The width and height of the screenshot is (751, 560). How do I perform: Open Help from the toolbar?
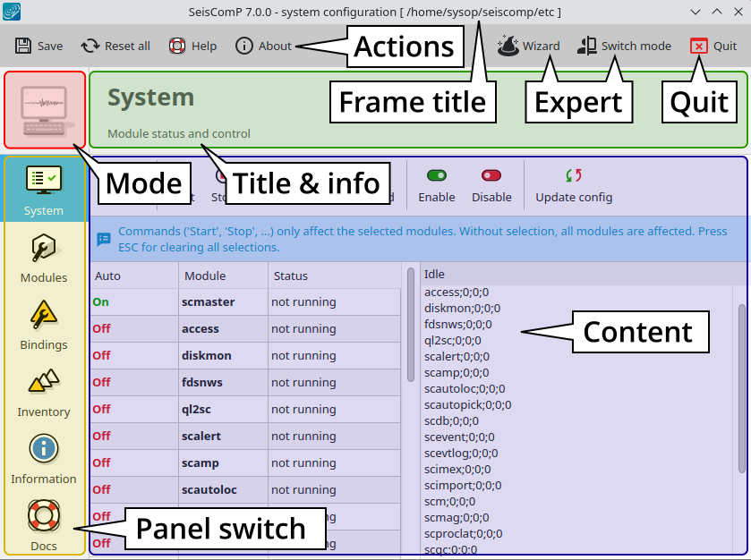[192, 46]
